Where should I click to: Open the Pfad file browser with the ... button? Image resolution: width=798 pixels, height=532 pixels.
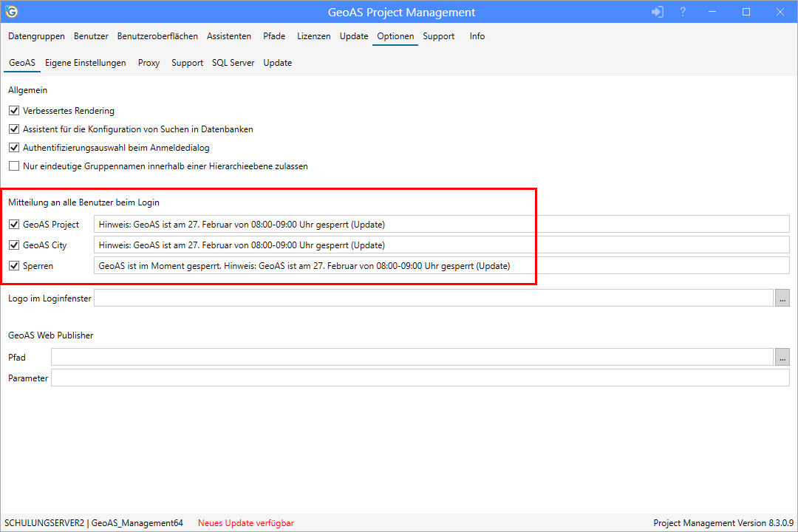coord(782,357)
